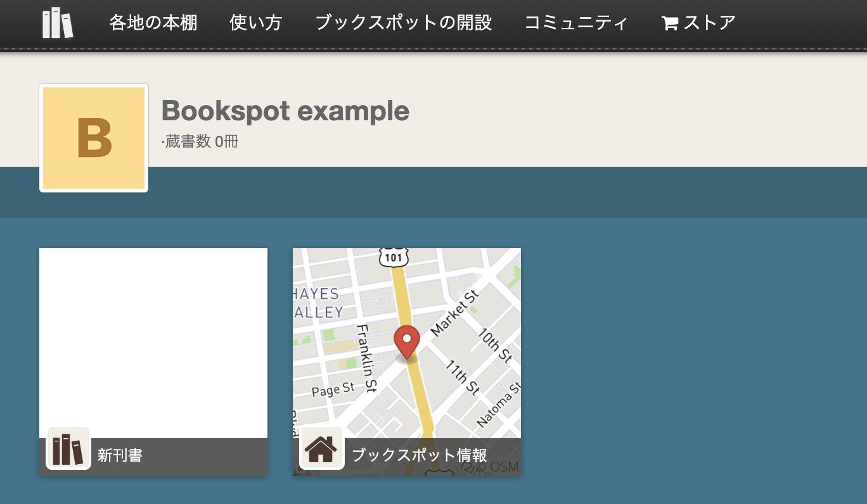This screenshot has height=504, width=867.
Task: Click the books icon on 新刊書 card
Action: tap(68, 448)
